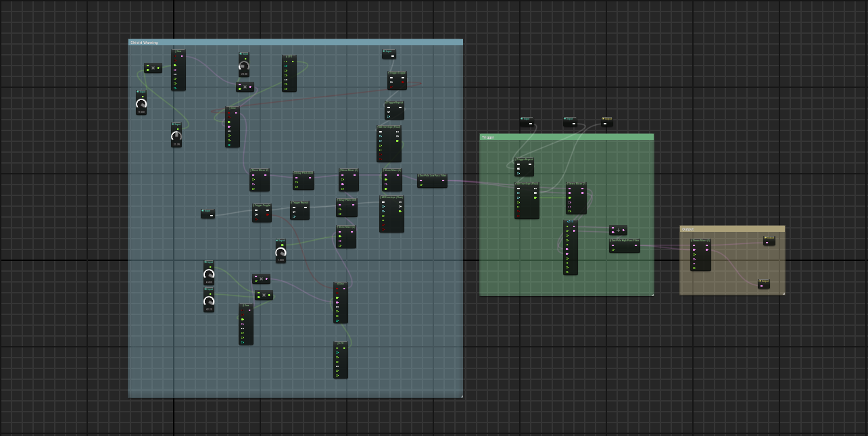Image resolution: width=868 pixels, height=436 pixels.
Task: Select the Stereo Mixer node in Output box
Action: (x=700, y=255)
